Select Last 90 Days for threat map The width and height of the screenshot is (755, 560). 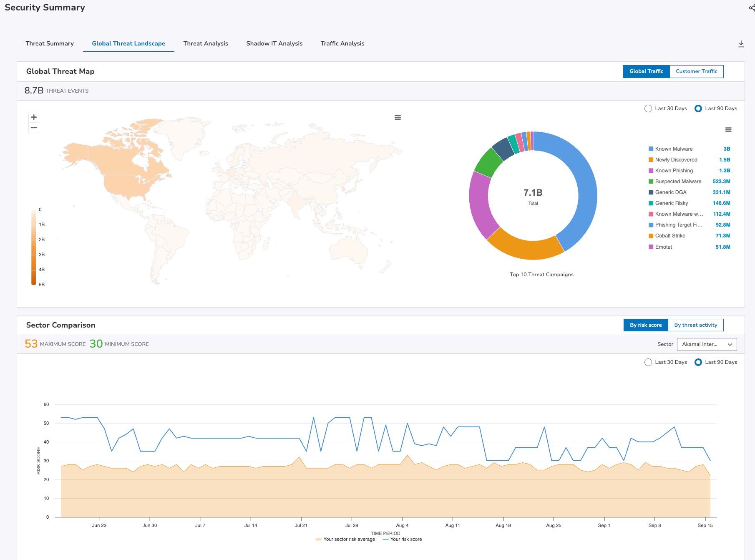click(698, 108)
